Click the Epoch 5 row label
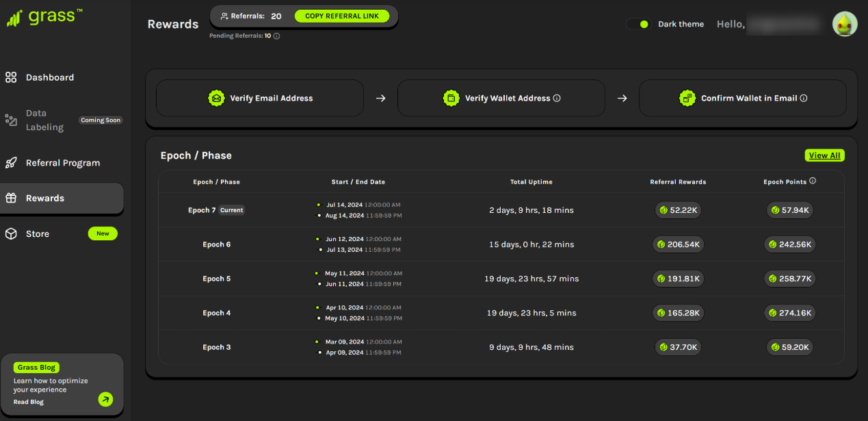 point(217,279)
